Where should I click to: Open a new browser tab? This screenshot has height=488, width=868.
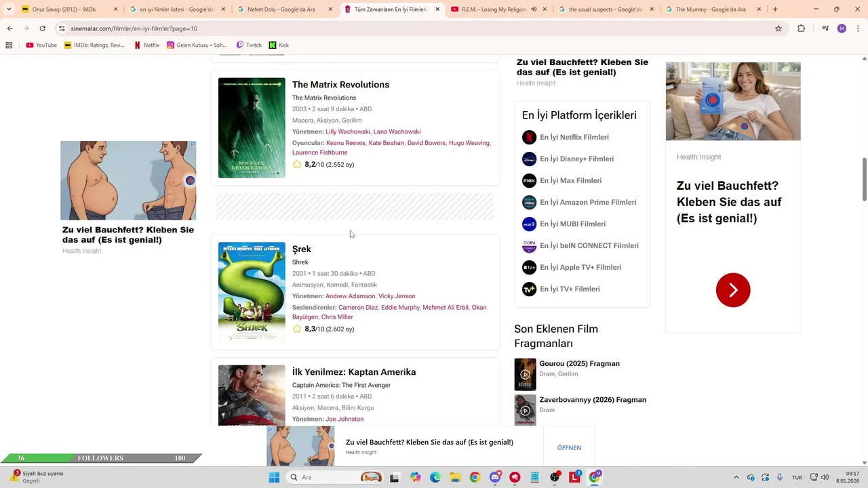tap(775, 9)
